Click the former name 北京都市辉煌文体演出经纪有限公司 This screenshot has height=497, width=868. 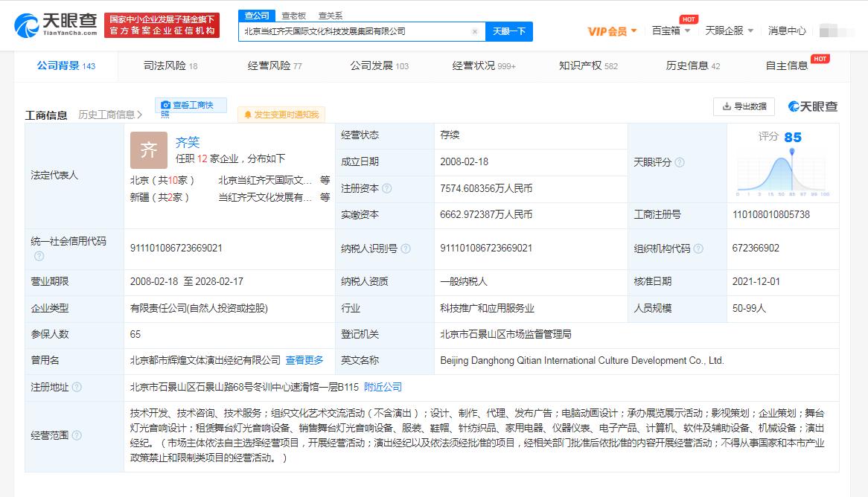[x=205, y=360]
